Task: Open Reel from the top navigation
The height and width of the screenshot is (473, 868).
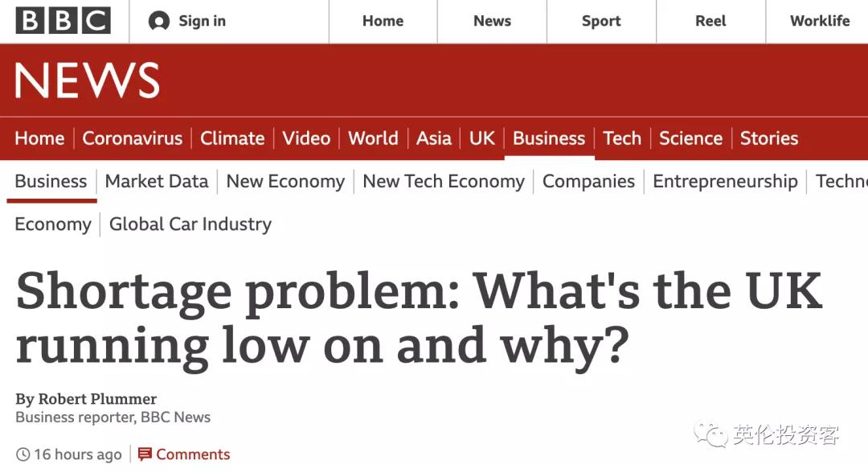Action: click(710, 22)
